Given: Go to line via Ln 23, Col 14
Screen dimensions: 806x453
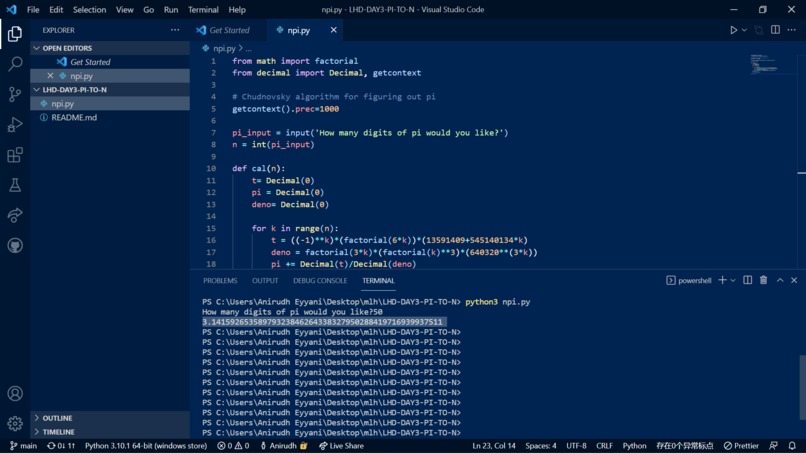Looking at the screenshot, I should click(x=493, y=446).
